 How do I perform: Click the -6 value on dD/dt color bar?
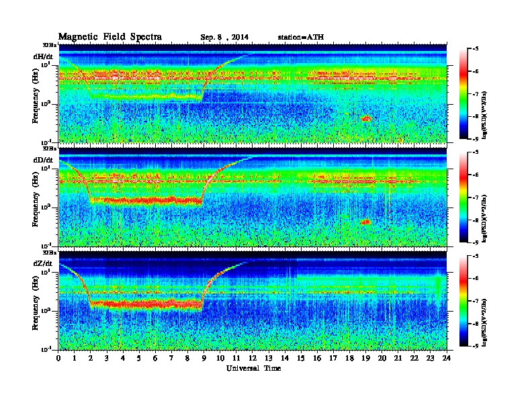click(476, 175)
